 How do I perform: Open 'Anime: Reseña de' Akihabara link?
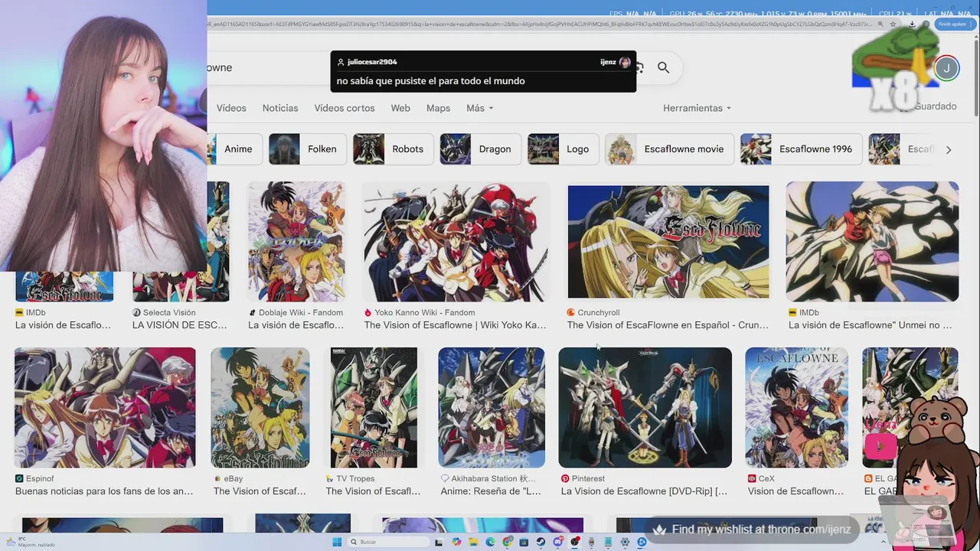(x=491, y=491)
